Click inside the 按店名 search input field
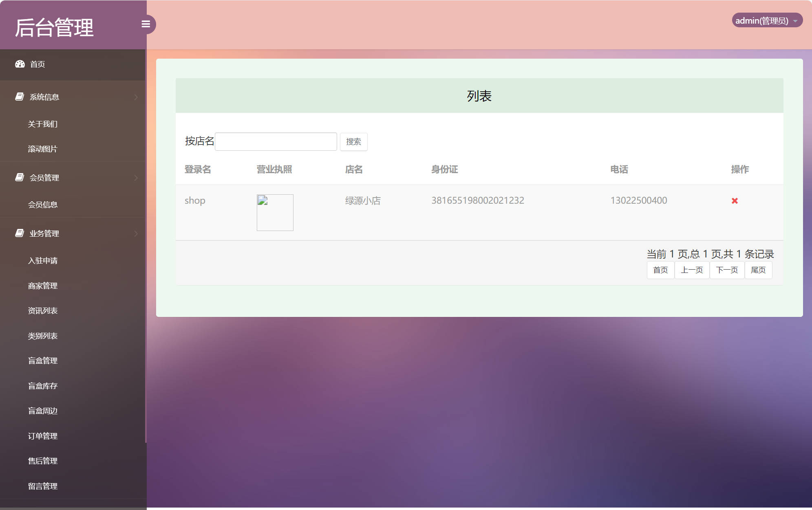 pyautogui.click(x=276, y=141)
